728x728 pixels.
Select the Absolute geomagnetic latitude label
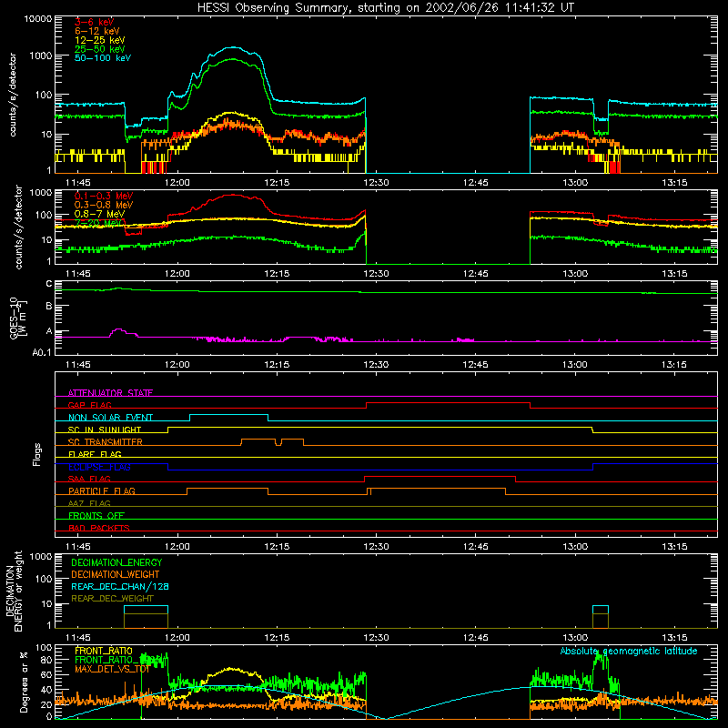(629, 651)
